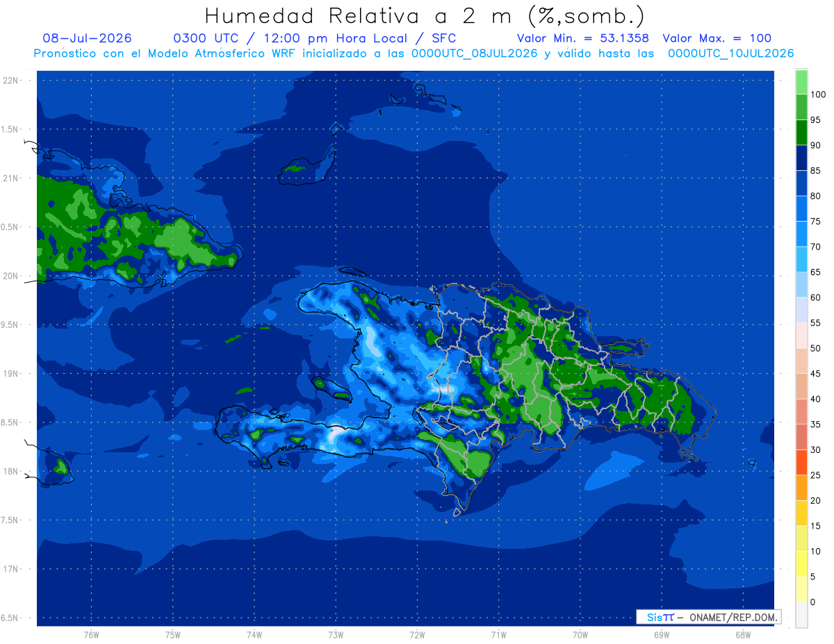Select the red-orange 25–30 legend swatch
The image size is (834, 644).
[801, 462]
